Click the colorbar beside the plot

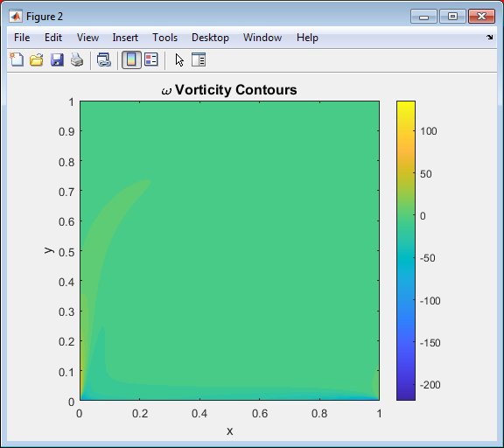click(406, 250)
